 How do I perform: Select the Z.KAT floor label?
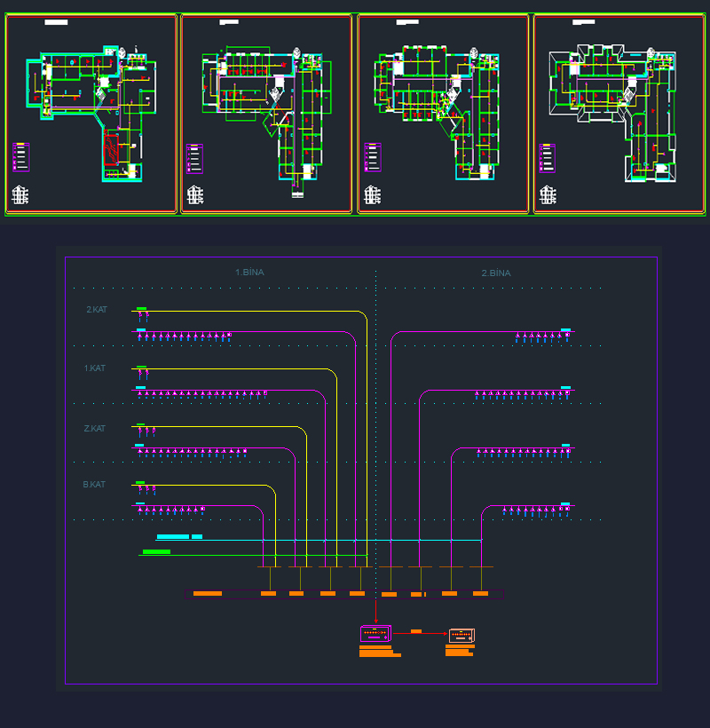click(94, 428)
